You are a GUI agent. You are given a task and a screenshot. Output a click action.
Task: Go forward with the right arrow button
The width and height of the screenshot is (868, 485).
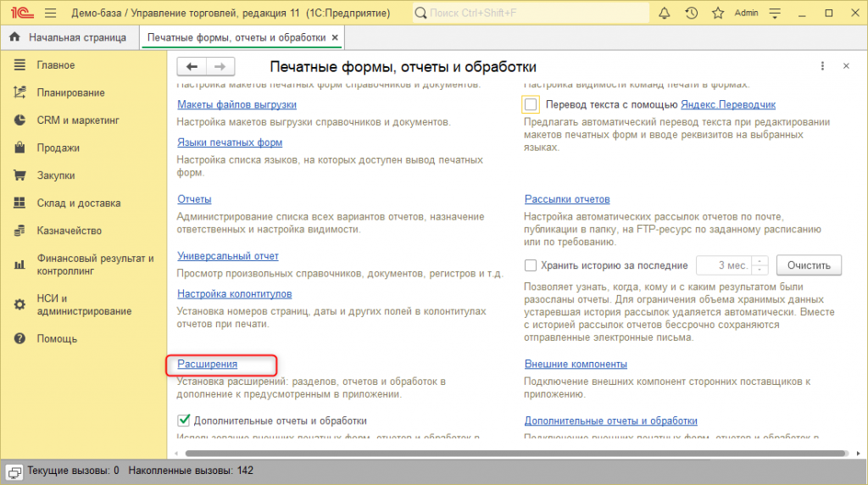pos(220,66)
